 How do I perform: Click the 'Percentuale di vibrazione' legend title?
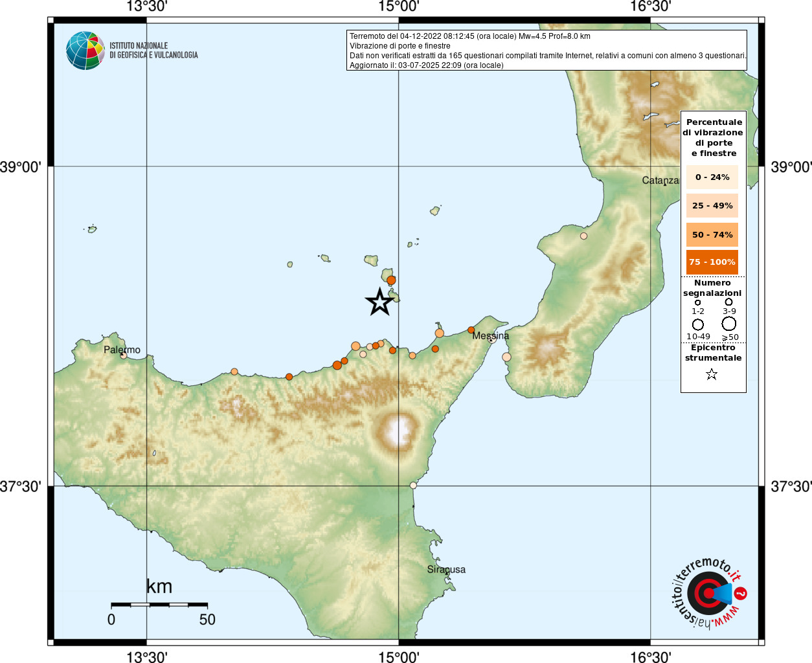tap(713, 137)
